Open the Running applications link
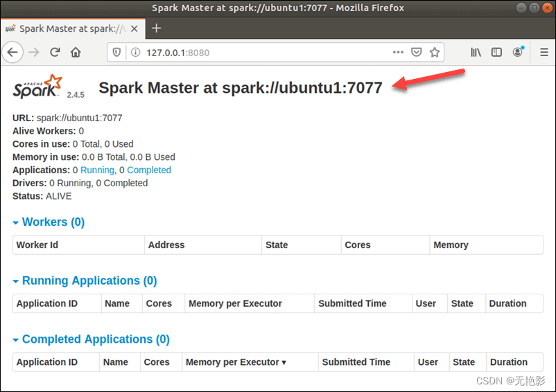Screen dimensions: 556x392 97,170
